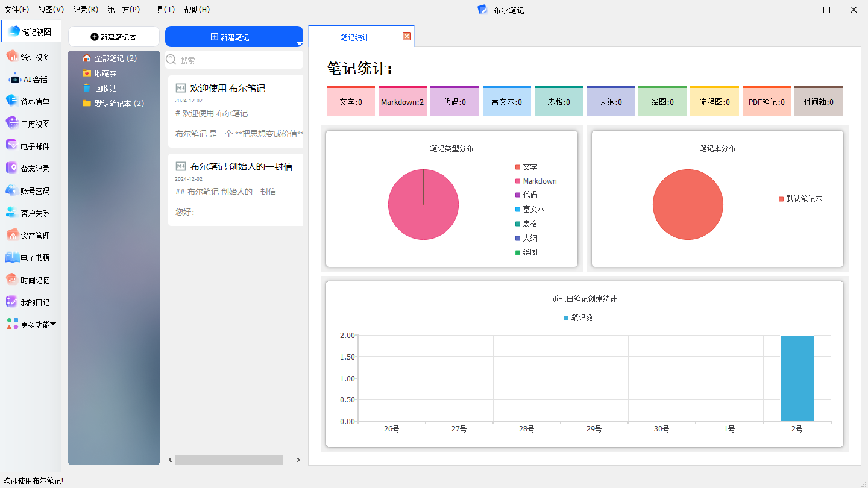Viewport: 868px width, 488px height.
Task: Toggle the 代码 legend entry
Action: point(526,195)
